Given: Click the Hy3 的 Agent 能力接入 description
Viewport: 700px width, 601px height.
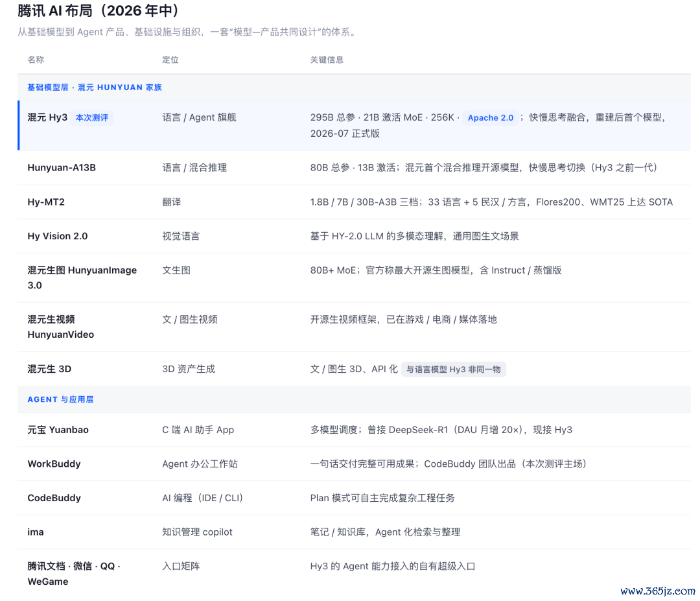Looking at the screenshot, I should [393, 566].
